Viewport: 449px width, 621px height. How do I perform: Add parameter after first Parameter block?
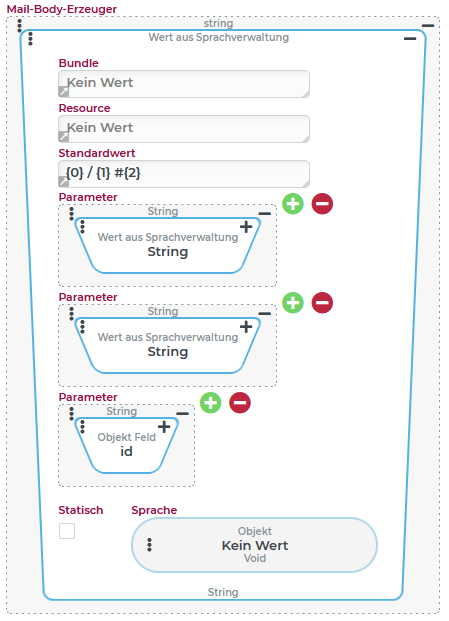tap(293, 204)
